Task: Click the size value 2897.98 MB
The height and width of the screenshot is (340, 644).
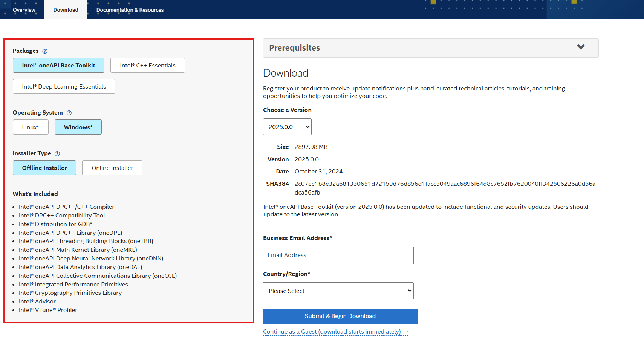Action: click(x=311, y=147)
